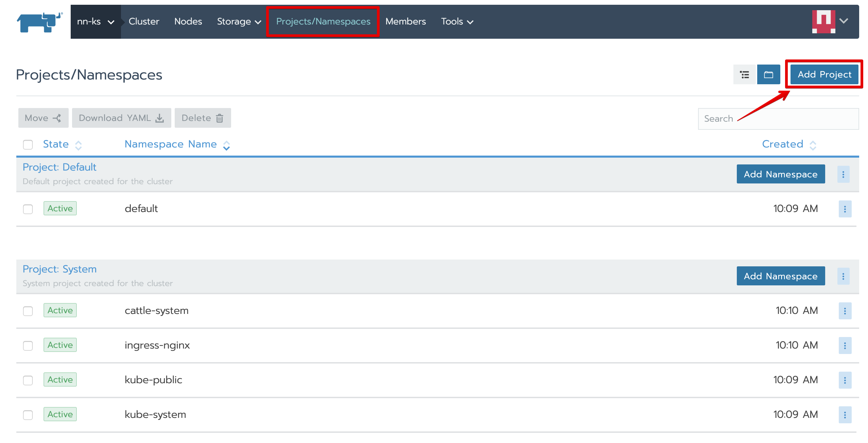The width and height of the screenshot is (868, 443).
Task: Open Default project three-dot menu
Action: [x=843, y=174]
